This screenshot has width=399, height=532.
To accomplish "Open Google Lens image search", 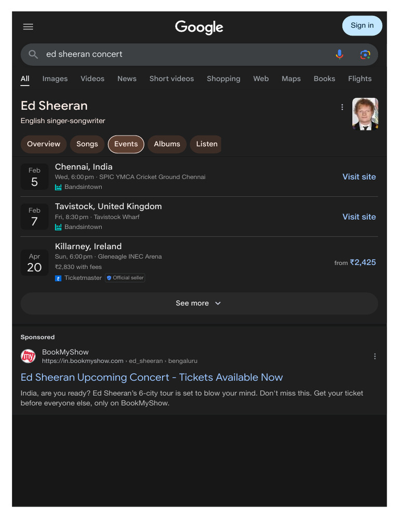I will click(365, 54).
